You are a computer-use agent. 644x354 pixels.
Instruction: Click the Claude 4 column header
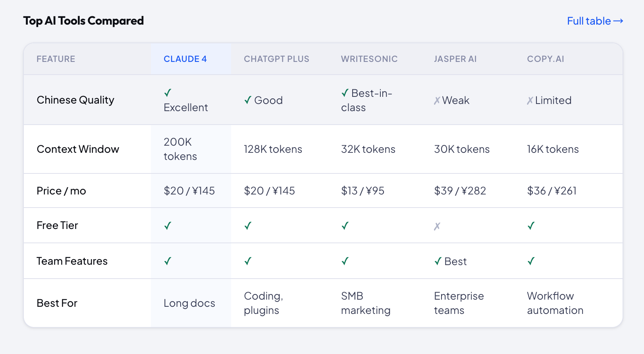[185, 59]
